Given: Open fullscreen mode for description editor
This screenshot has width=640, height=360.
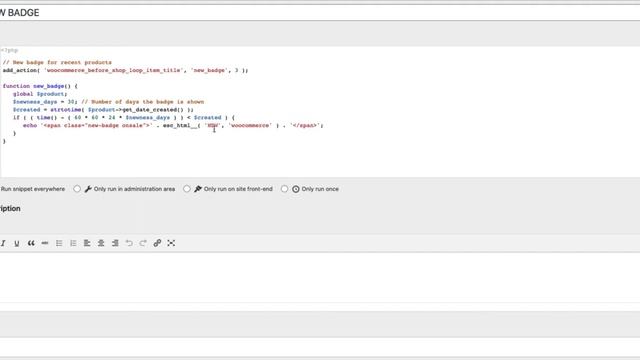Looking at the screenshot, I should 171,243.
